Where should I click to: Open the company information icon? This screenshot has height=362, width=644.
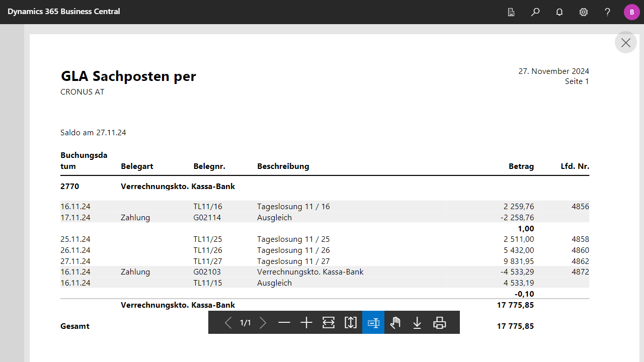pyautogui.click(x=511, y=12)
